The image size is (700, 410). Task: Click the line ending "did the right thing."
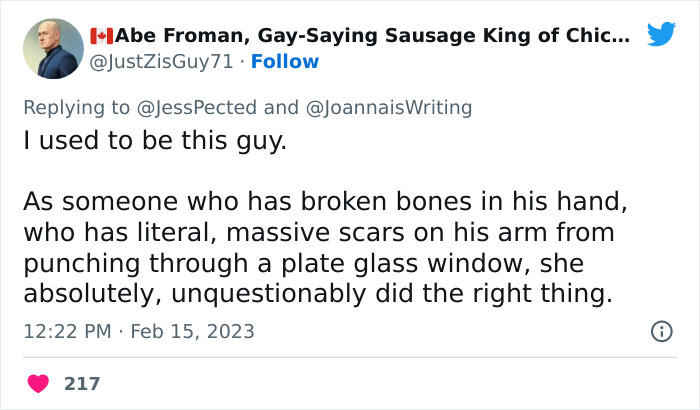tap(317, 295)
